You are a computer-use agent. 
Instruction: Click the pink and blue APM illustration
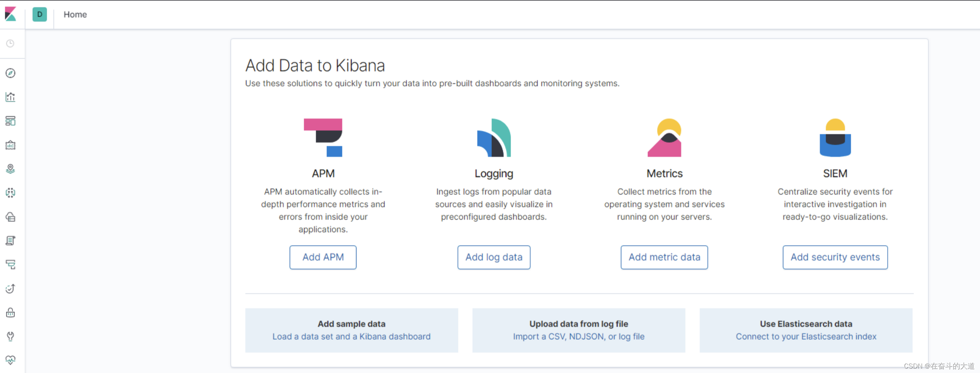click(x=323, y=138)
